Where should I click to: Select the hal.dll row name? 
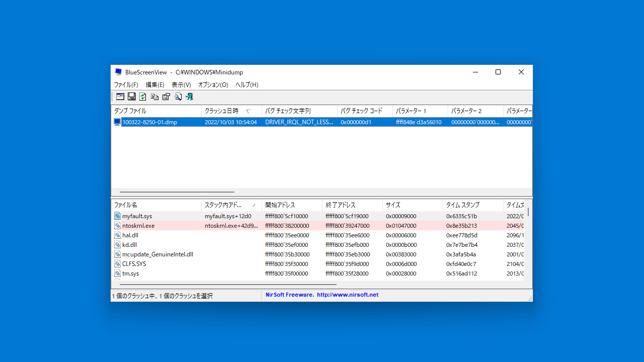pyautogui.click(x=130, y=235)
